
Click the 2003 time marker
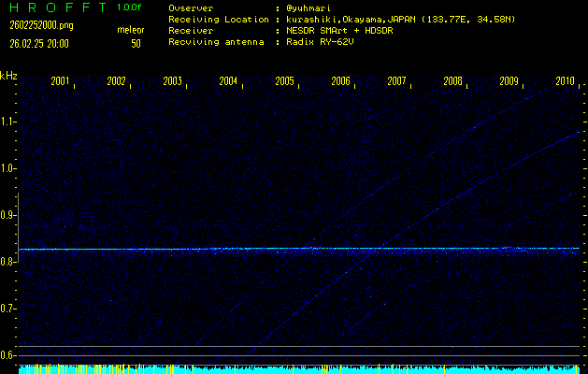(x=172, y=81)
